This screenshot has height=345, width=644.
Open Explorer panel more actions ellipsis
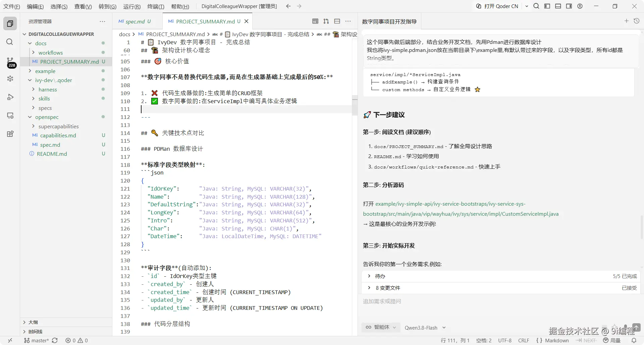pyautogui.click(x=102, y=21)
